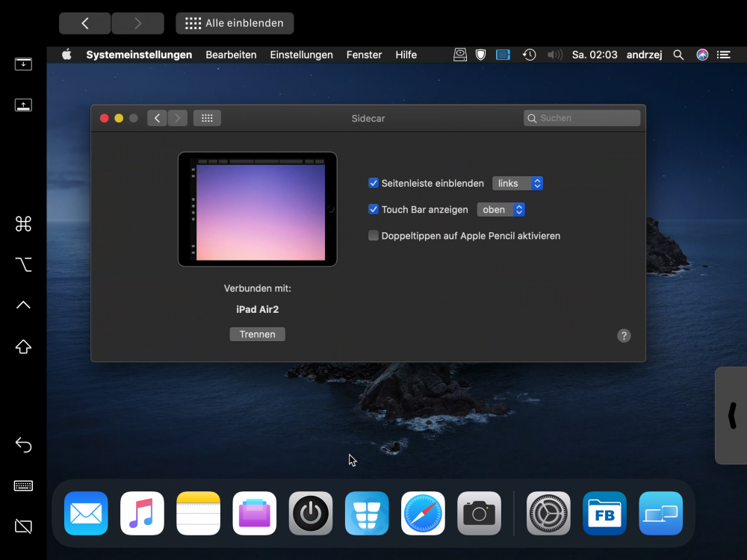
Task: Enable Doppeltippen auf Apple Pencil aktivieren
Action: [x=373, y=235]
